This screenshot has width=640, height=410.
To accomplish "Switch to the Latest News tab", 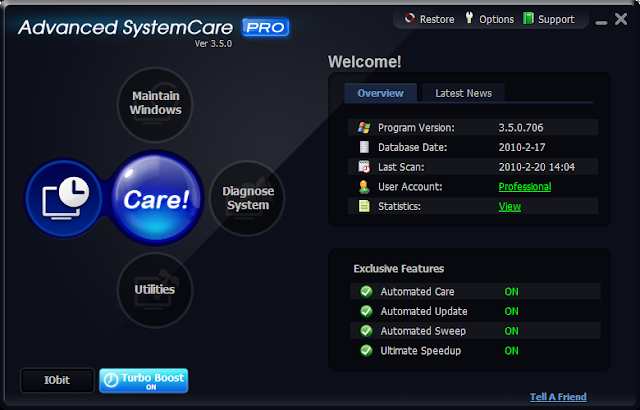I will 463,93.
